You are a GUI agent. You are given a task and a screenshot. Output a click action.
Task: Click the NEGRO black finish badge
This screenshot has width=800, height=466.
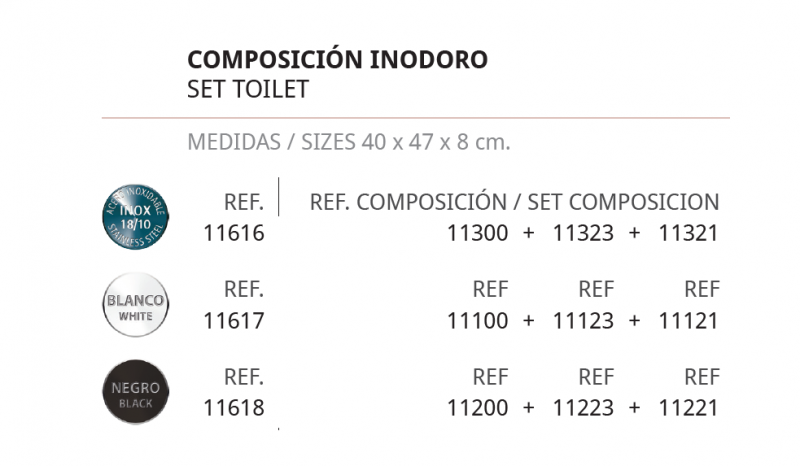pos(136,392)
